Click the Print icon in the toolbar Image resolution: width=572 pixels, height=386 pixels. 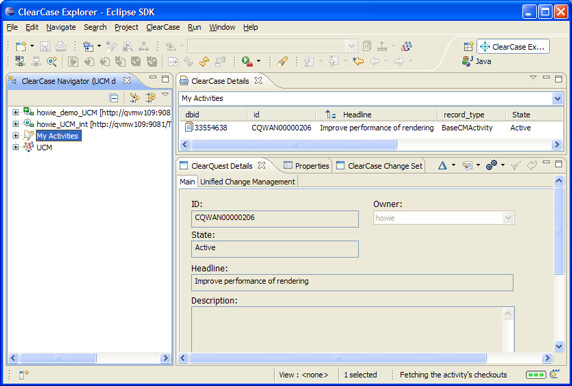61,46
